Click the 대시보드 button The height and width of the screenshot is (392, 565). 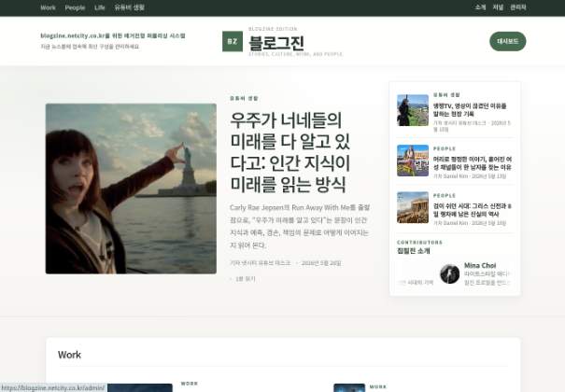508,41
